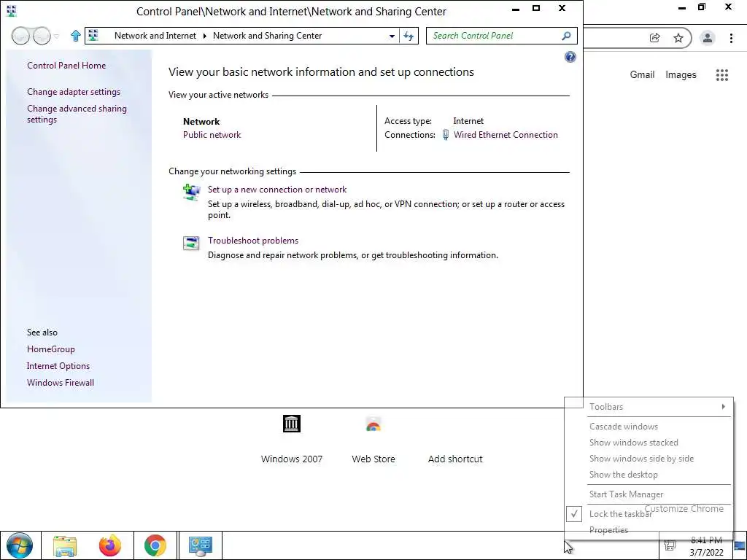747x560 pixels.
Task: Click the Control Panel forward arrow button
Action: point(42,36)
